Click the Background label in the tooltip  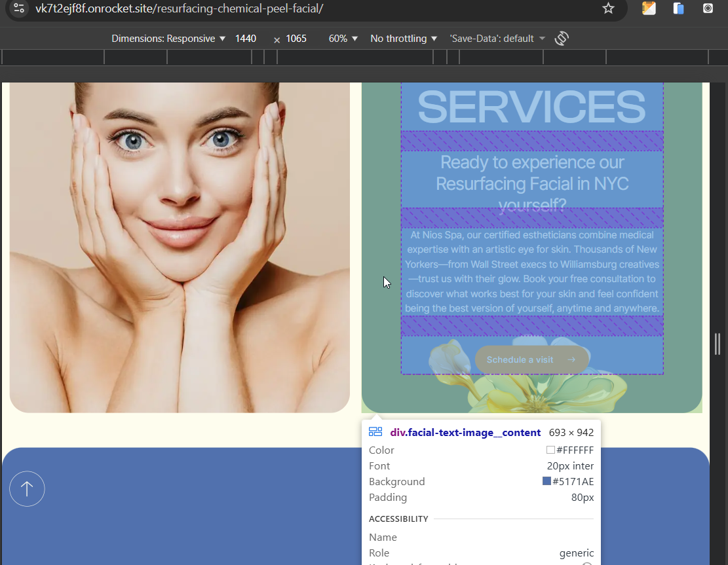(x=396, y=481)
